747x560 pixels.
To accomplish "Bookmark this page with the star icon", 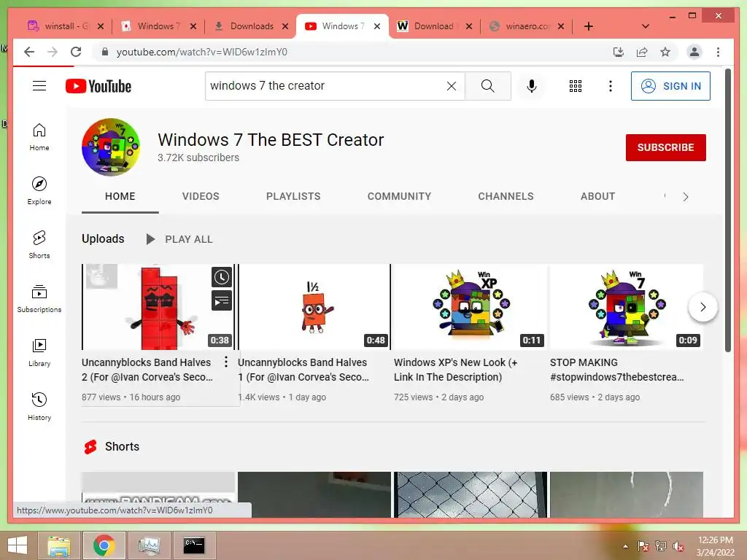I will click(x=665, y=52).
